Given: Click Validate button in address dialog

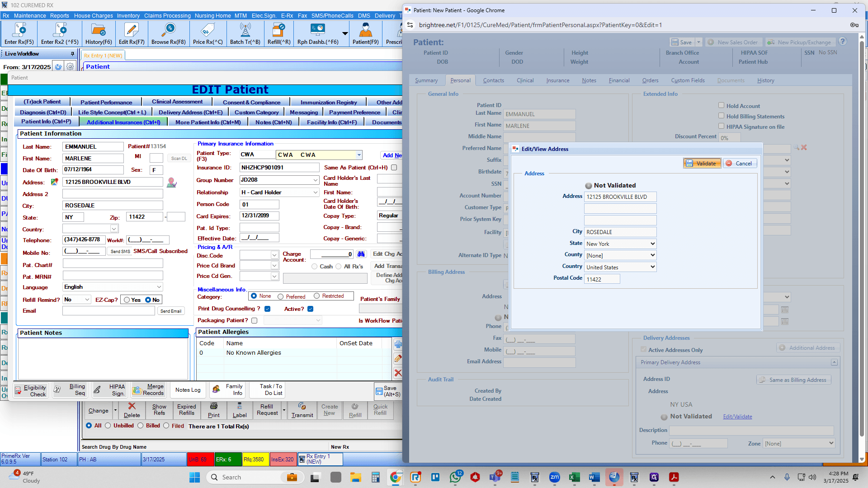Looking at the screenshot, I should coord(702,164).
